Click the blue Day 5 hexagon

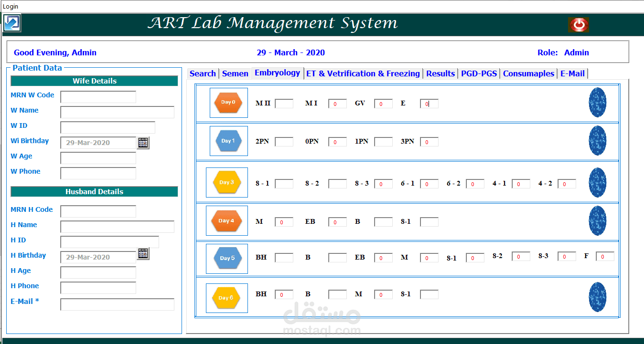pos(227,258)
